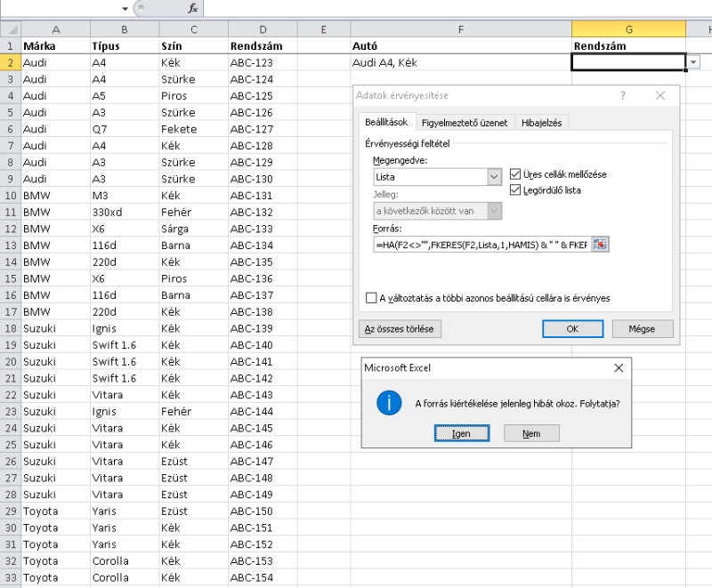The image size is (712, 588).
Task: Click the M3 cell
Action: (125, 196)
